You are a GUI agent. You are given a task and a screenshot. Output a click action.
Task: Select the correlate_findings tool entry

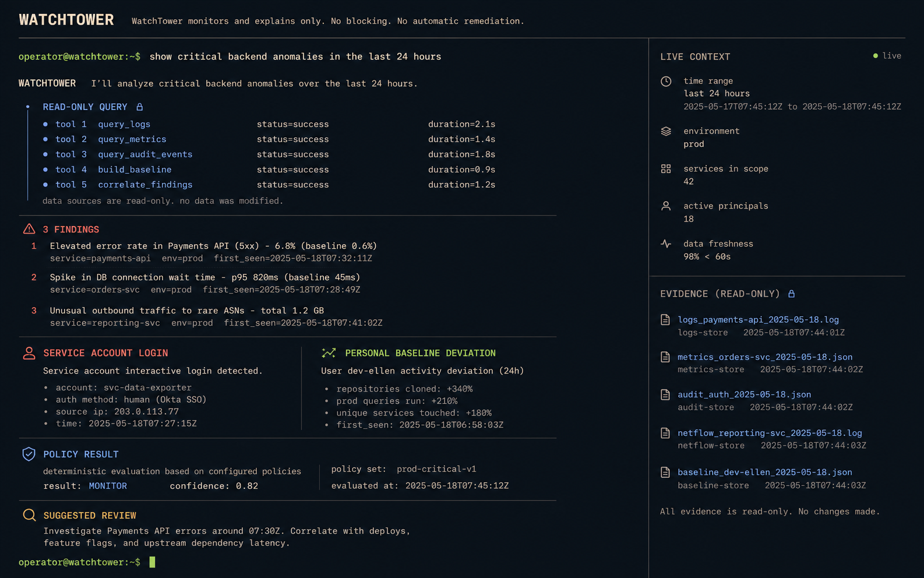pyautogui.click(x=145, y=185)
